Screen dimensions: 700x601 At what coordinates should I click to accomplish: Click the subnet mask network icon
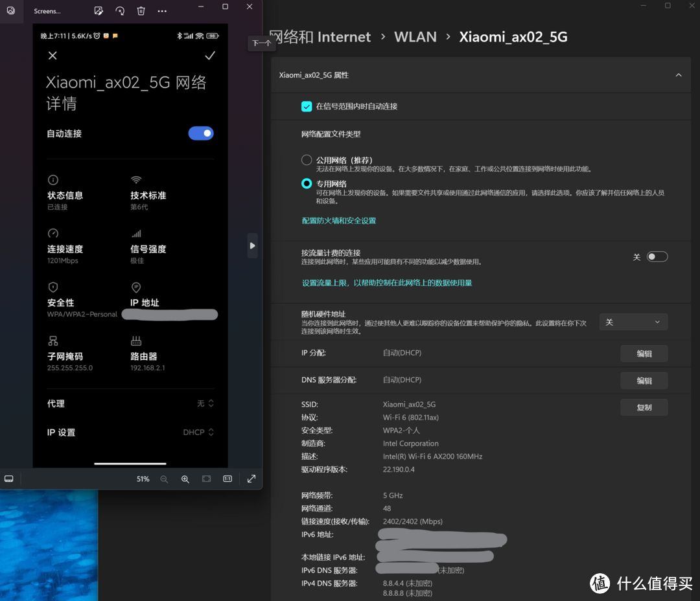(53, 341)
